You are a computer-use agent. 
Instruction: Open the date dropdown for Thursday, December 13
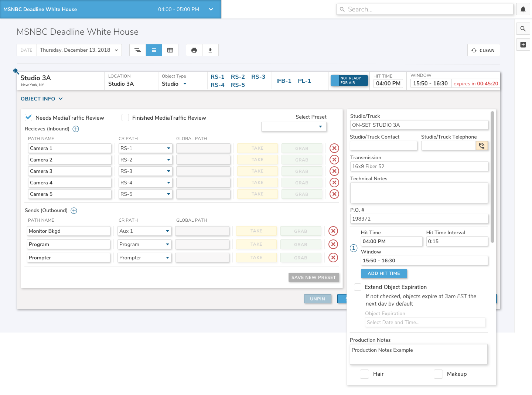[x=79, y=50]
